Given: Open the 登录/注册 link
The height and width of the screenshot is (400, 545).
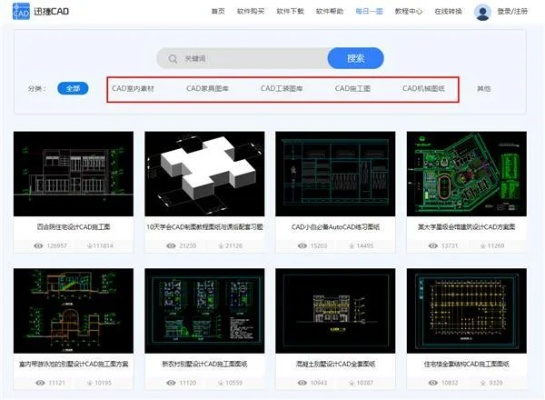Looking at the screenshot, I should click(512, 11).
